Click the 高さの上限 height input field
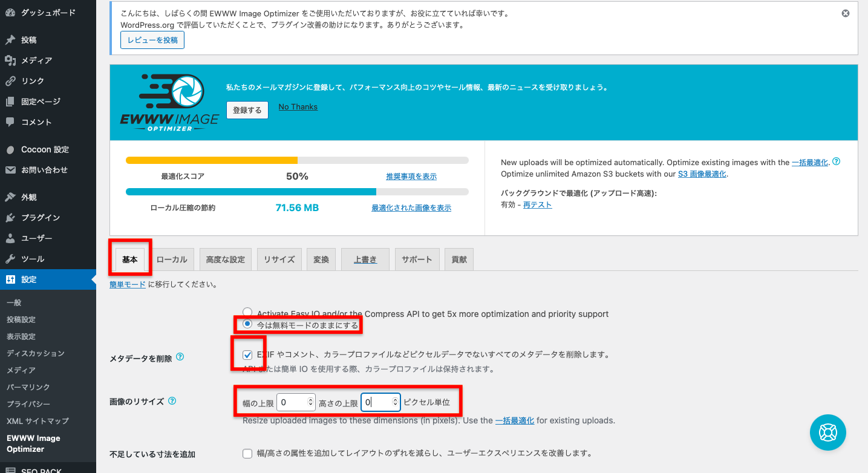 pos(380,402)
